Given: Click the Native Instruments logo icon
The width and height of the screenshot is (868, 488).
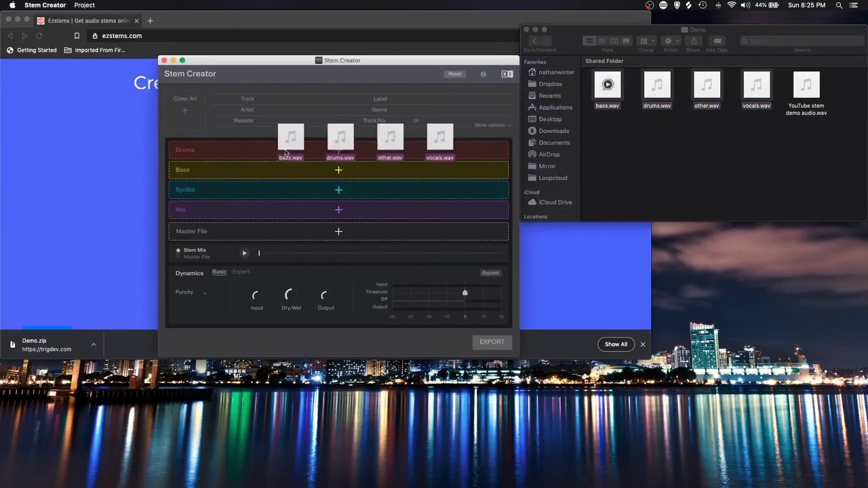Looking at the screenshot, I should pos(507,74).
